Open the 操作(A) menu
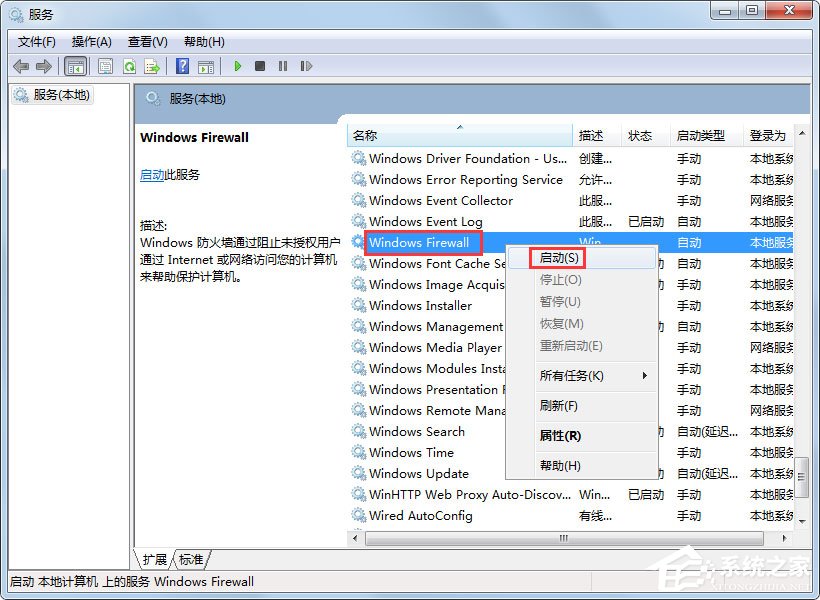 click(92, 41)
